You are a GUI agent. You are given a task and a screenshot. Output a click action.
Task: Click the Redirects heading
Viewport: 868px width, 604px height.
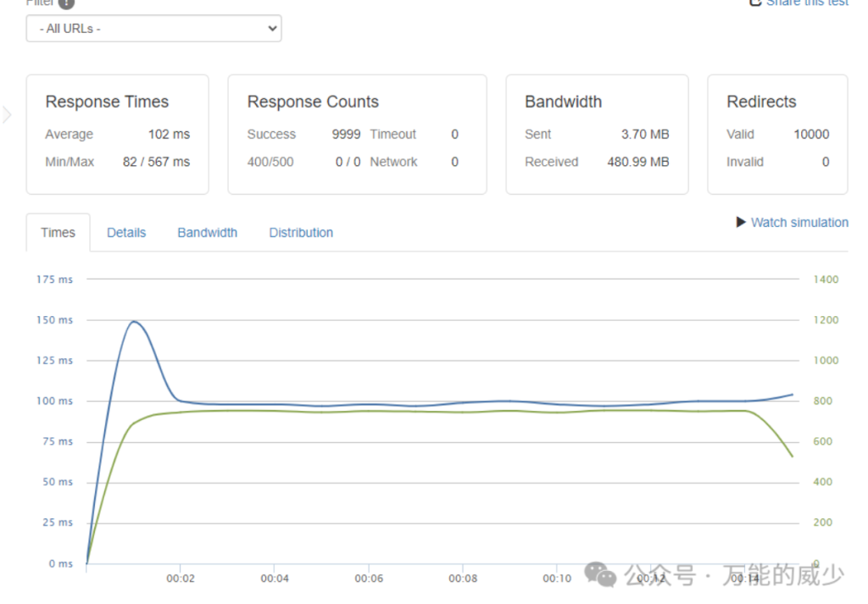tap(761, 102)
